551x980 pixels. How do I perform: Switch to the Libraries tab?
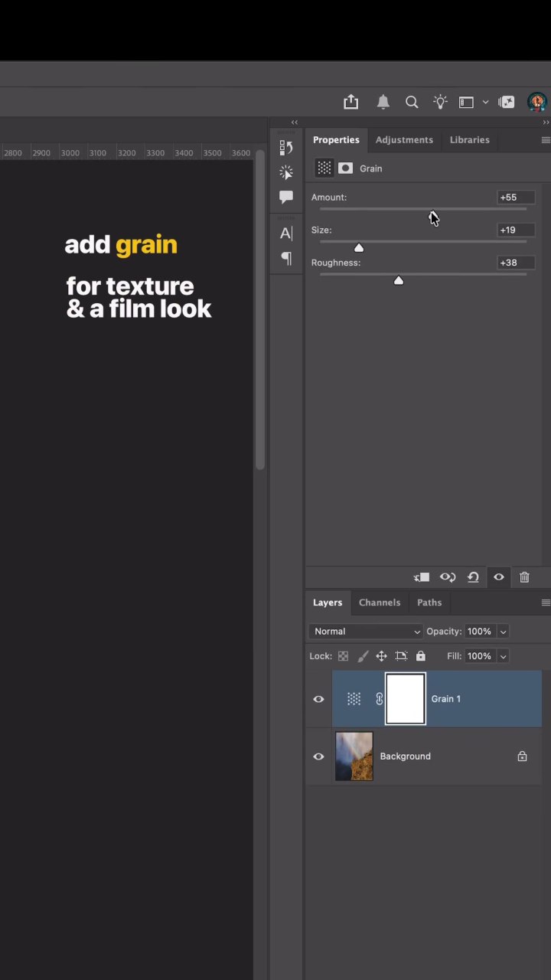(469, 140)
